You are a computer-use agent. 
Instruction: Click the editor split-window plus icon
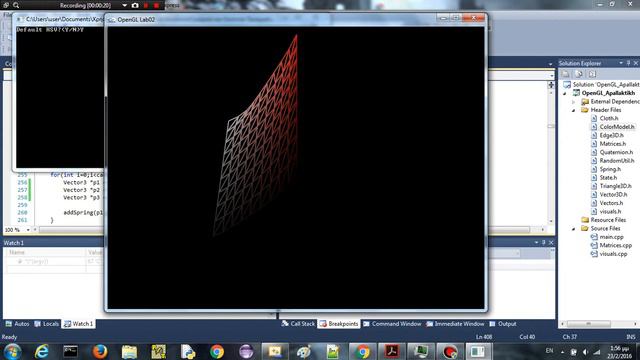click(551, 84)
